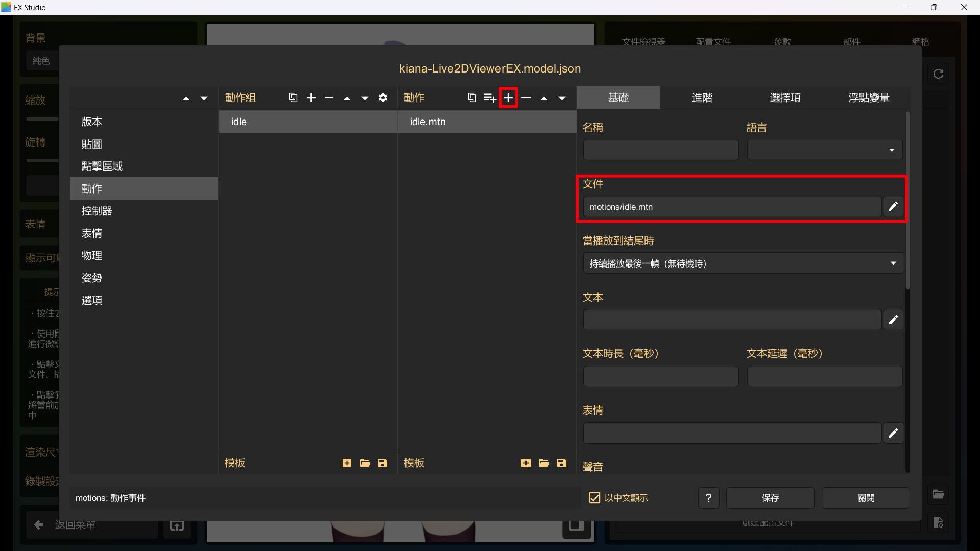Click the 名稱 name input field
The height and width of the screenshot is (551, 980).
pos(660,150)
